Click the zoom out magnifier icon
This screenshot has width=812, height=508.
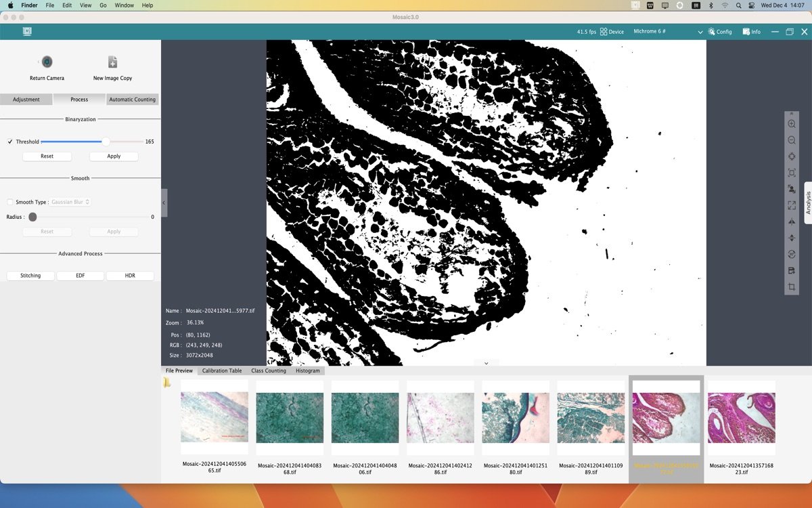pyautogui.click(x=792, y=140)
